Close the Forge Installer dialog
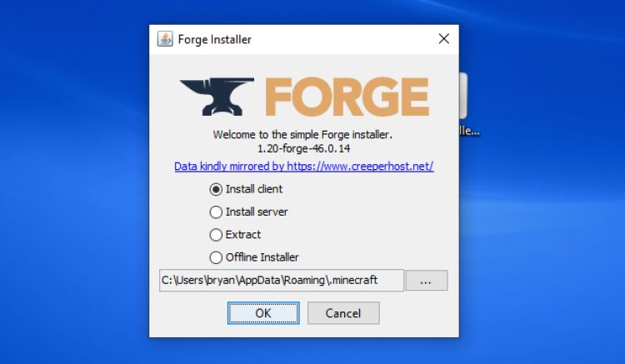This screenshot has width=625, height=364. [444, 38]
